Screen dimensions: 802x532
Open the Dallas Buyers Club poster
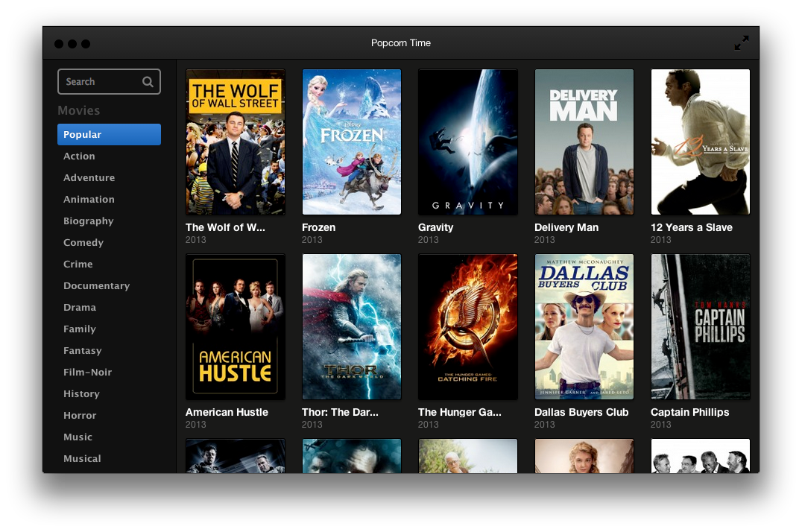[x=584, y=326]
